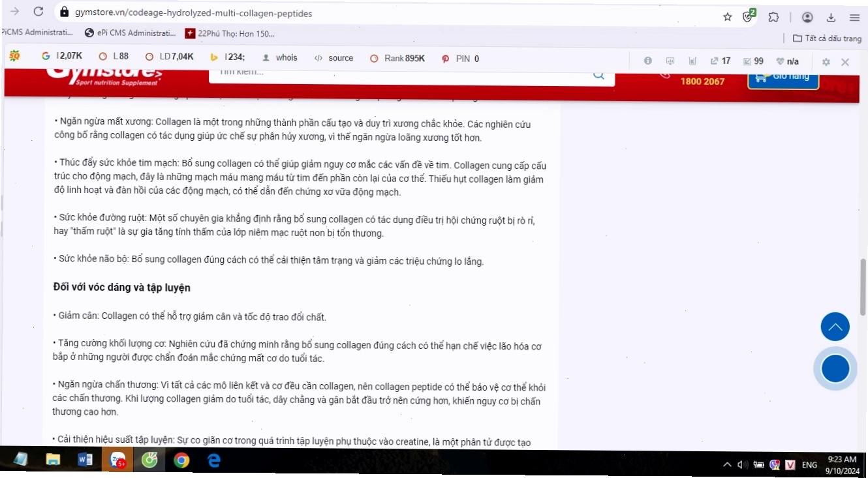Show hidden tray icons chevron
Image resolution: width=868 pixels, height=478 pixels.
[x=727, y=465]
